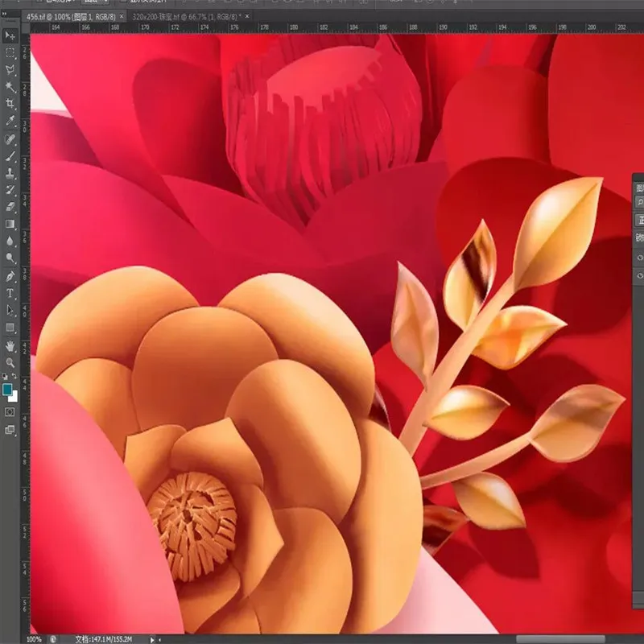Pick the Magic Wand tool
This screenshot has height=644, width=644.
[10, 87]
